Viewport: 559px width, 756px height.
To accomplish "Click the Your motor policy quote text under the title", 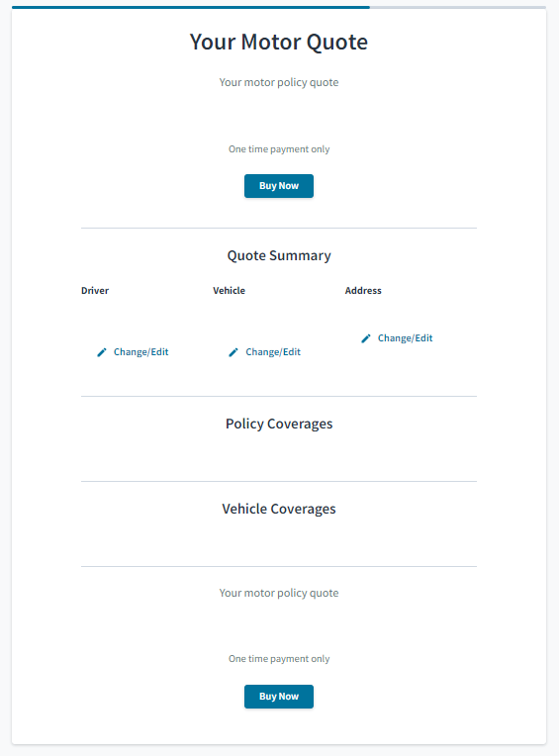I will coord(279,82).
